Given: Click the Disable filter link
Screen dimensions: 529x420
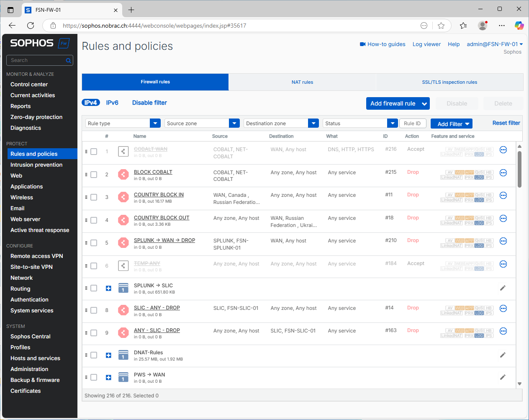Looking at the screenshot, I should [x=149, y=103].
